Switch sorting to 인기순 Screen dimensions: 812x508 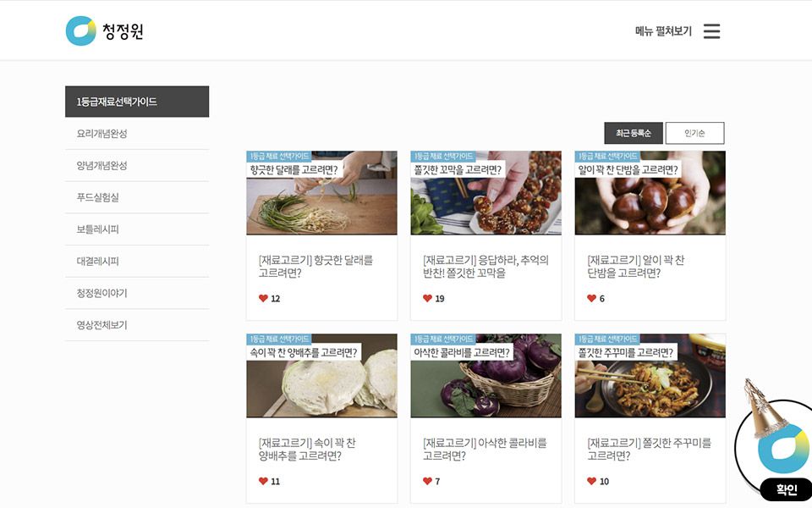(694, 133)
